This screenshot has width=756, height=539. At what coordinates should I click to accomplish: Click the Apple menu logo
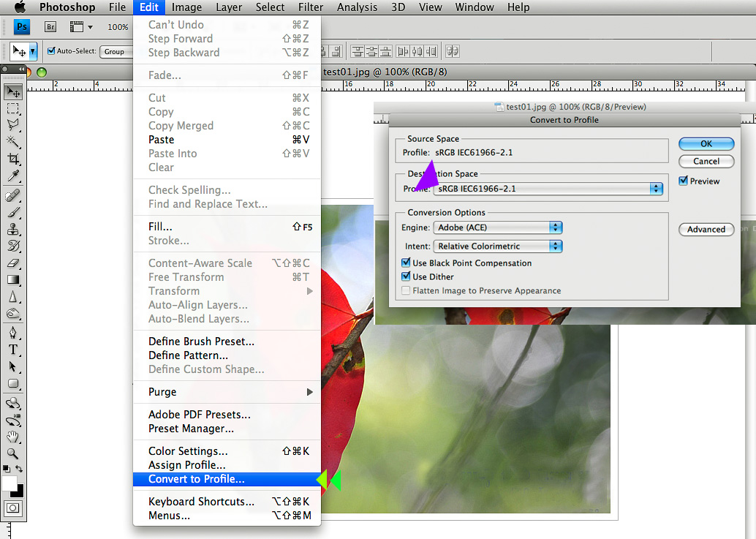20,7
